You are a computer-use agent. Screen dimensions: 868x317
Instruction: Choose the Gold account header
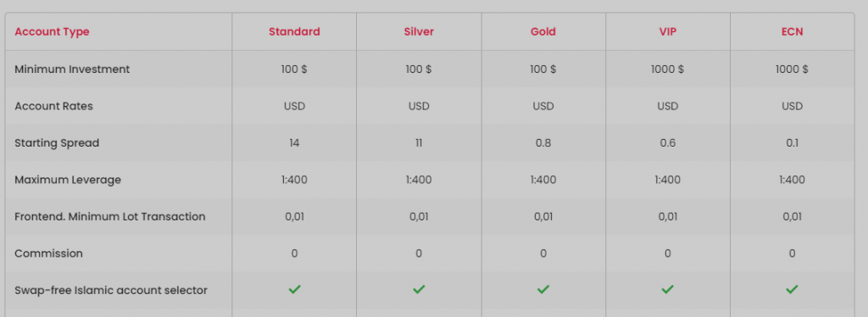point(543,31)
